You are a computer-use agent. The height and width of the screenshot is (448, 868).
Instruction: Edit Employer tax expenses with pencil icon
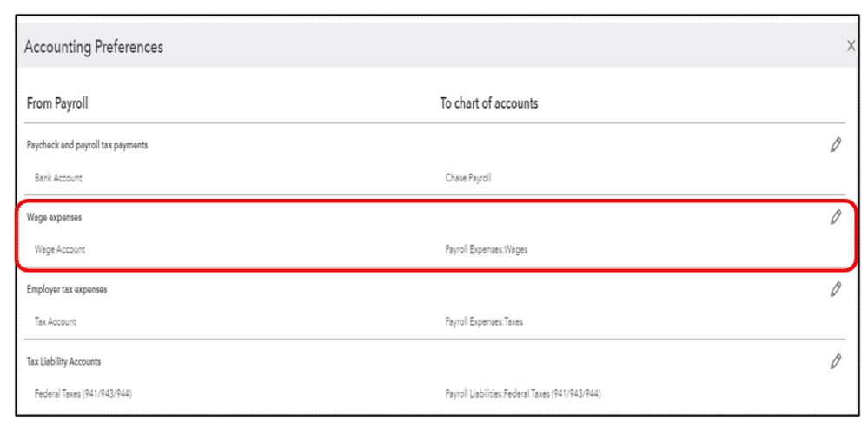click(836, 289)
